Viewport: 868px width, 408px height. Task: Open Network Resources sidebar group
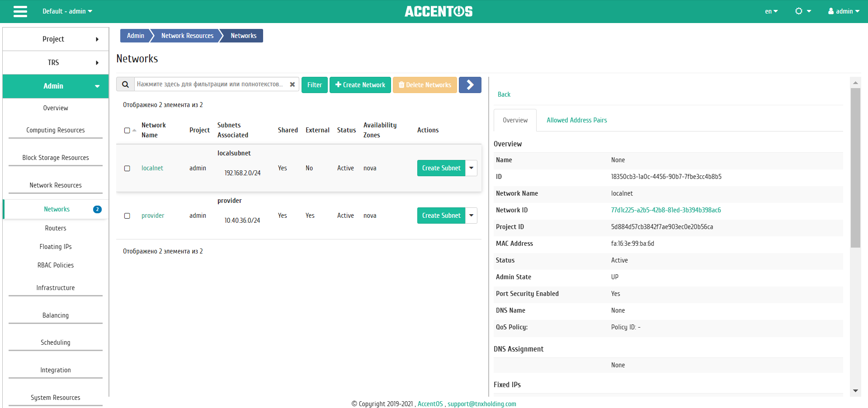56,185
